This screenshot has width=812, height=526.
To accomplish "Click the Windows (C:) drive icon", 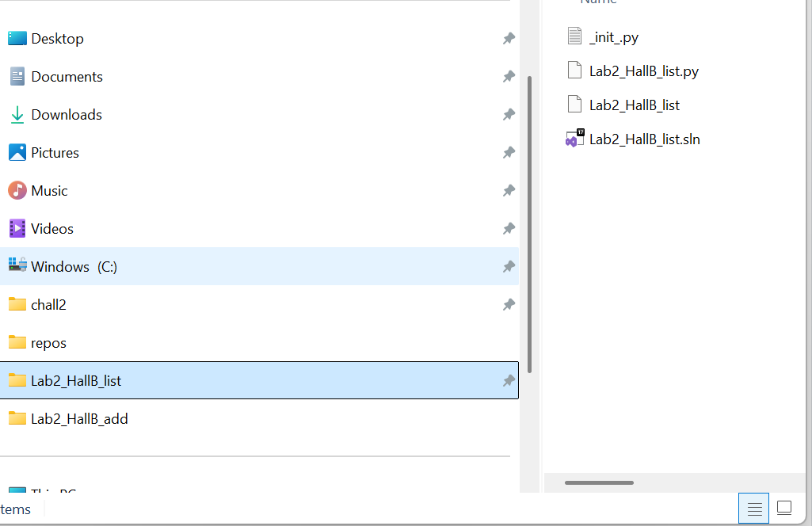I will tap(17, 266).
